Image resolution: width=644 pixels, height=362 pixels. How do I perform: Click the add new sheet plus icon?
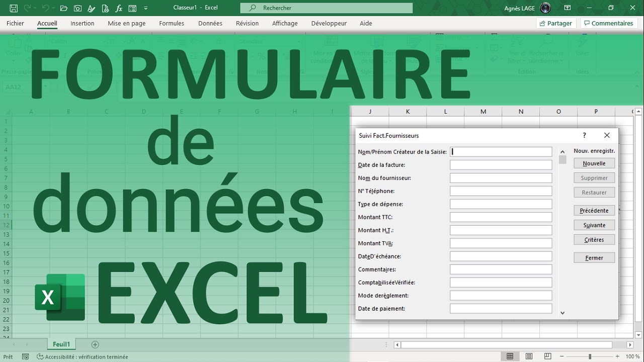click(95, 344)
